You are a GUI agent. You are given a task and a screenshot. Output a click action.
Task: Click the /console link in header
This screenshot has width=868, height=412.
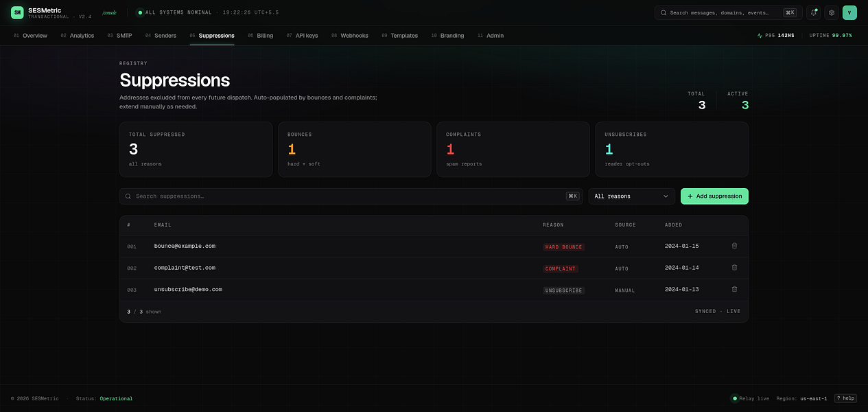point(109,12)
